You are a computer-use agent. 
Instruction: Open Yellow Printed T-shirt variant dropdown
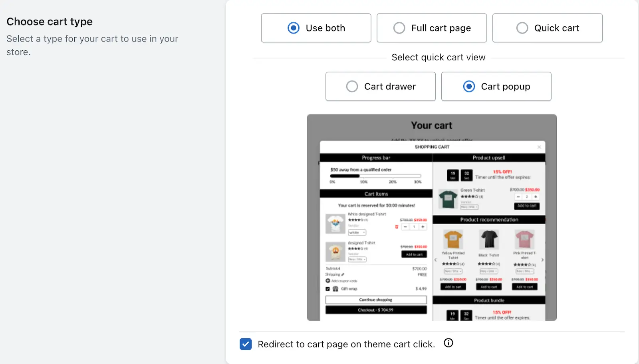pos(453,271)
